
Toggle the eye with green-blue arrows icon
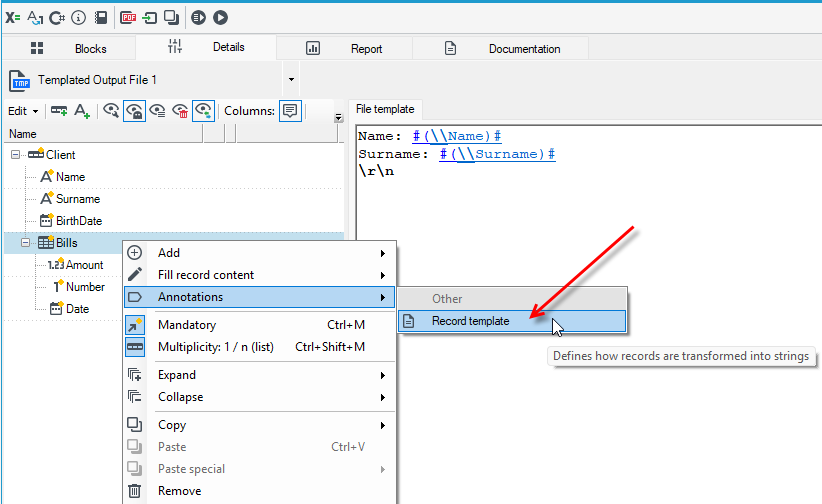tap(203, 111)
